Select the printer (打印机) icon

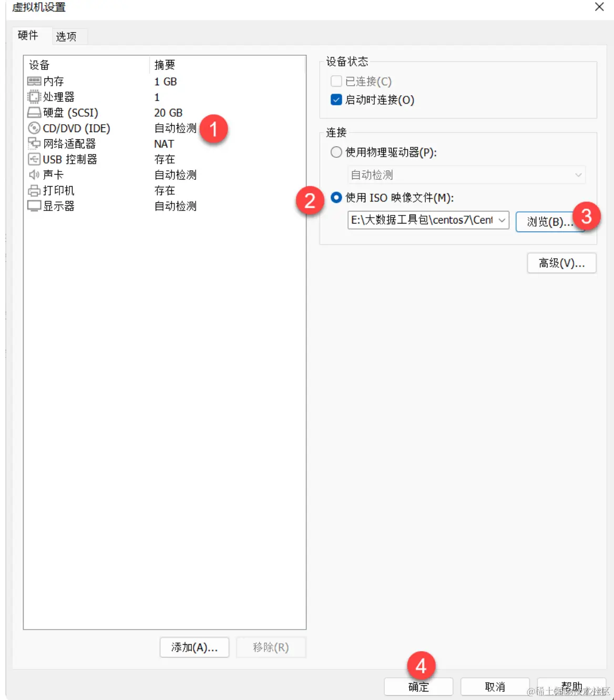[x=34, y=190]
